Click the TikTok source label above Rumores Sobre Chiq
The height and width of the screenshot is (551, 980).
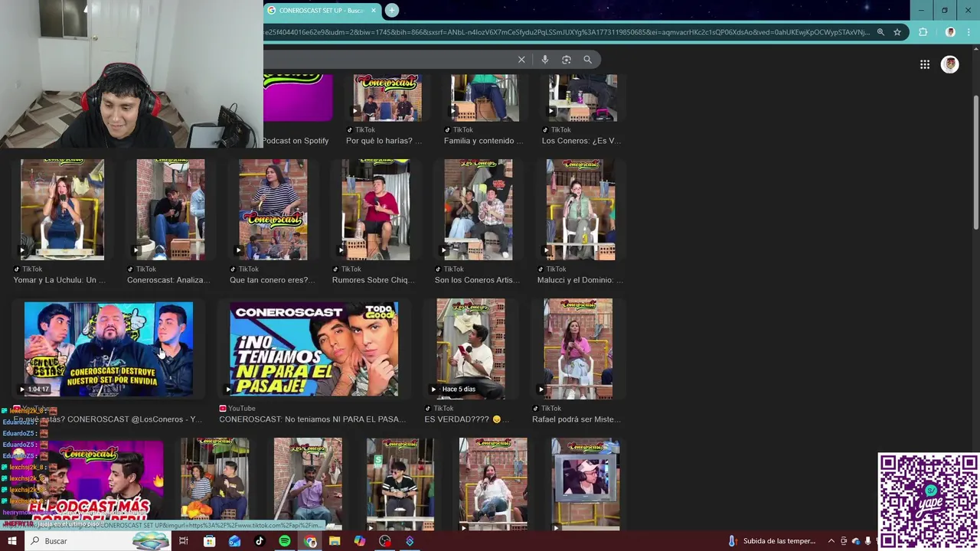pos(346,269)
